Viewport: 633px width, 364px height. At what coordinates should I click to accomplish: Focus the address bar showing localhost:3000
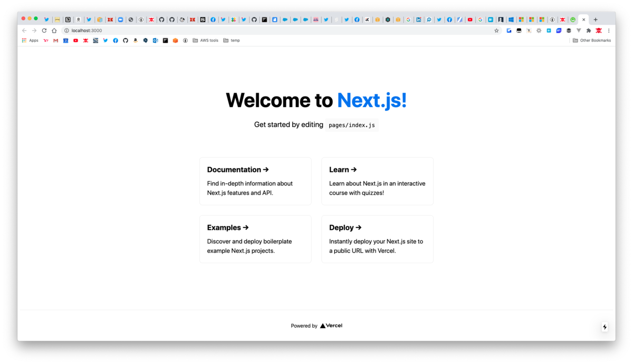tap(282, 31)
